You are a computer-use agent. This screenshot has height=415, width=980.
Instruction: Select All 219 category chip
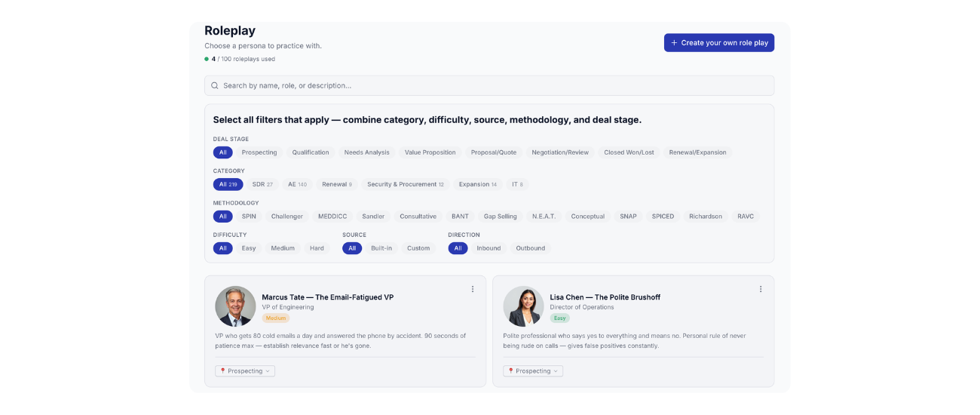click(x=228, y=184)
